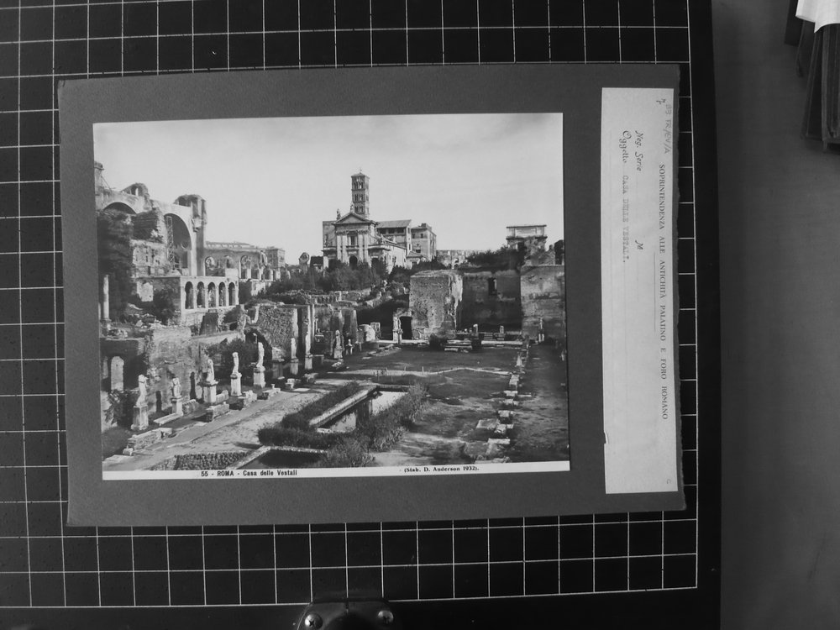Click the "Oggetto" label on the slip
Viewport: 840px width, 630px height.
click(x=625, y=145)
